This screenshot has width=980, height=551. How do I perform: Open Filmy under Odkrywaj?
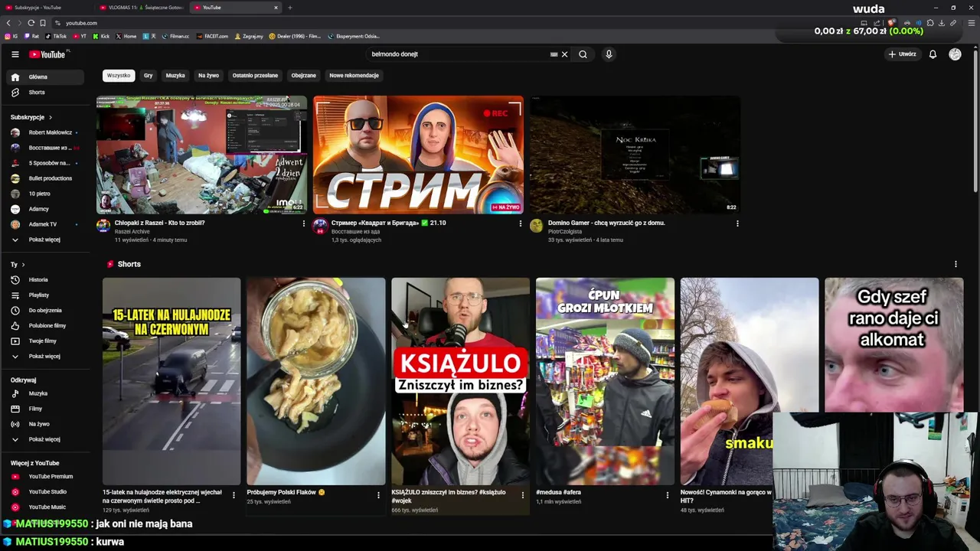pos(46,409)
